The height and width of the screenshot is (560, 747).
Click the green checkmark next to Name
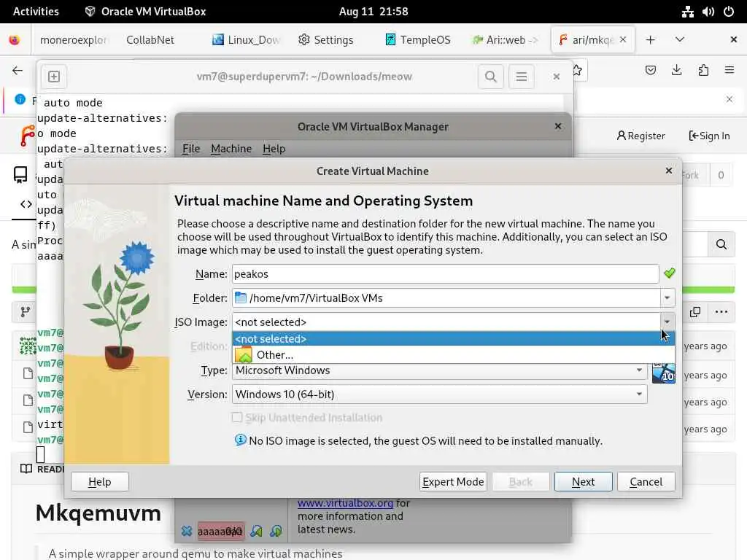(670, 273)
